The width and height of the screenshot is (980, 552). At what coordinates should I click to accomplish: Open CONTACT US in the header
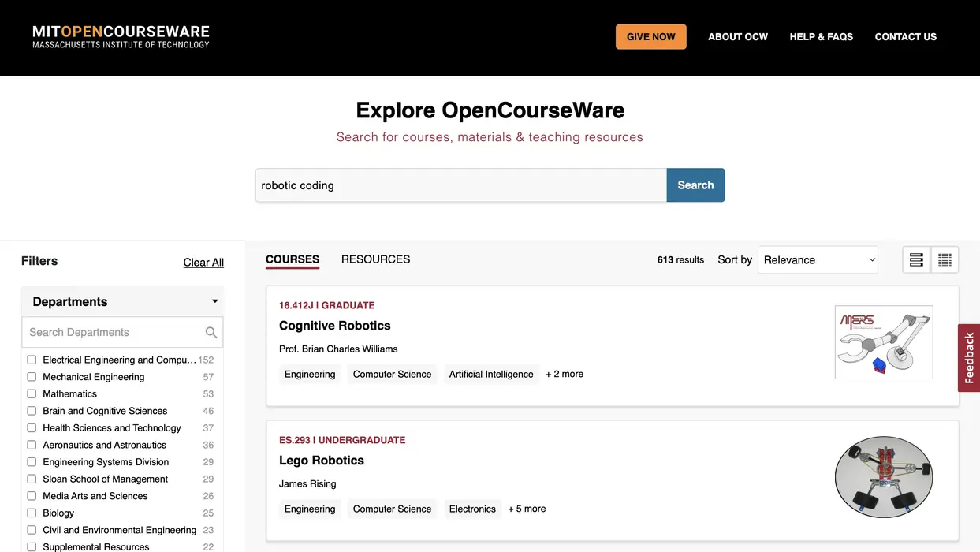click(906, 37)
